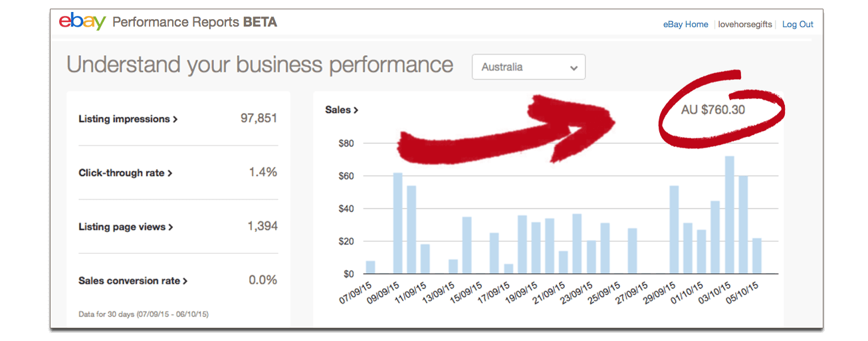Click the tallest bar near 03/10/15
Screen dimensions: 868x341
pyautogui.click(x=729, y=215)
